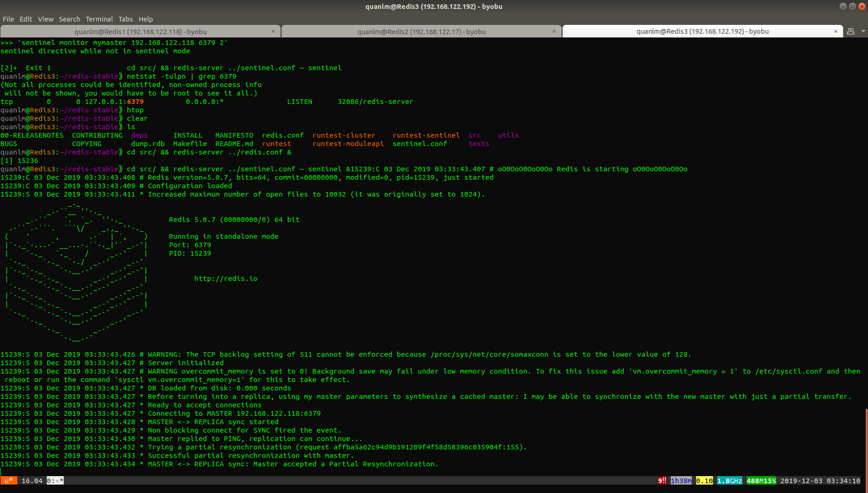Image resolution: width=868 pixels, height=493 pixels.
Task: Open the Tabs menu
Action: pos(126,19)
